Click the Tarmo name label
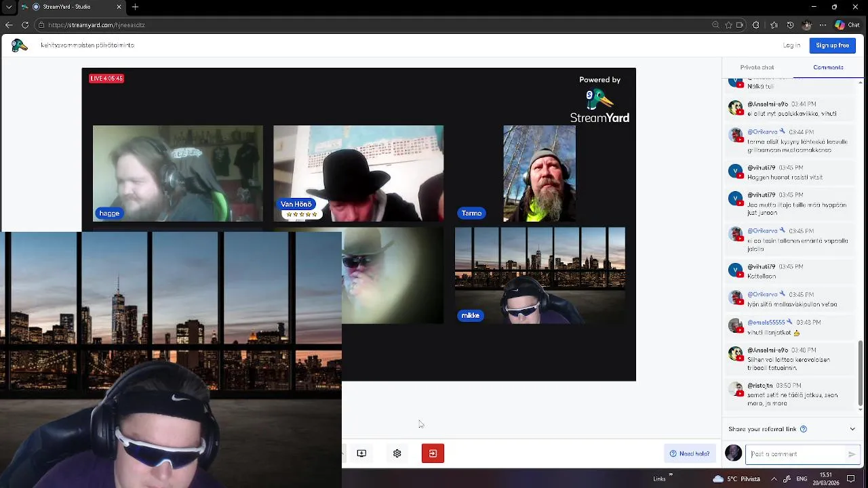 click(x=471, y=213)
